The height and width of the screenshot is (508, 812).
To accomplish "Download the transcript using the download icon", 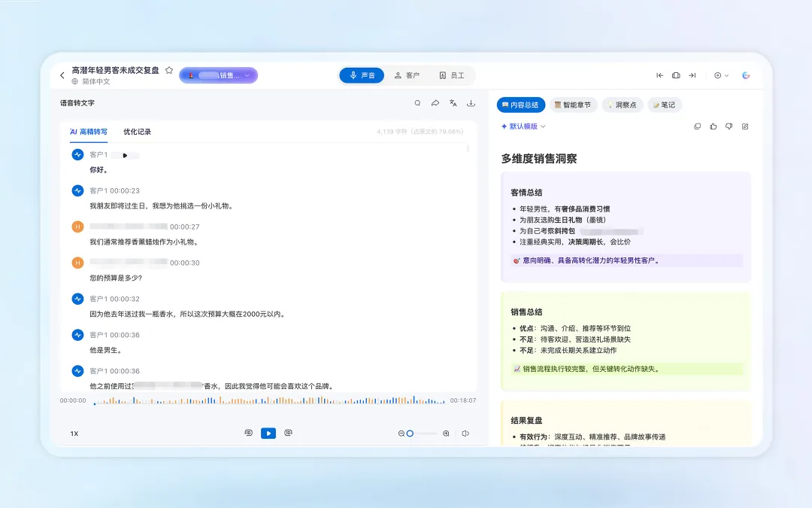I will (471, 101).
